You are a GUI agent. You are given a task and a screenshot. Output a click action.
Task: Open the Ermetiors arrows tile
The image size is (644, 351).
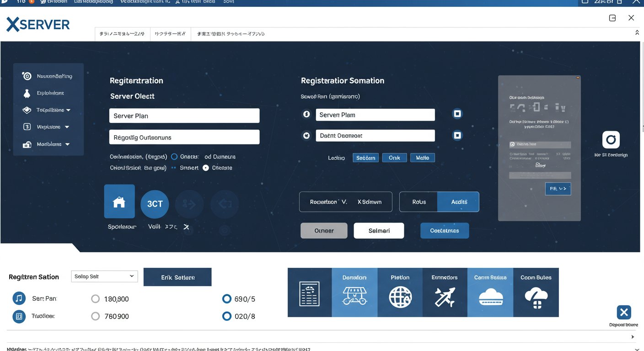pos(445,292)
